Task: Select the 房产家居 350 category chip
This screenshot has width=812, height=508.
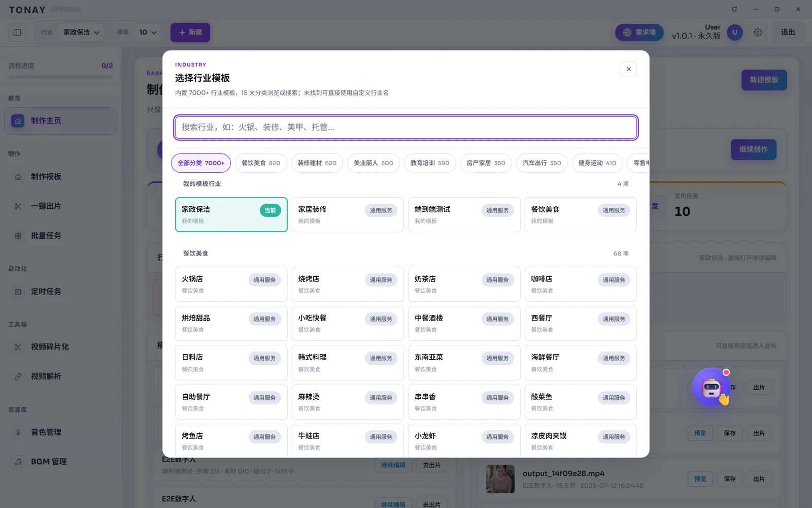Action: 486,163
